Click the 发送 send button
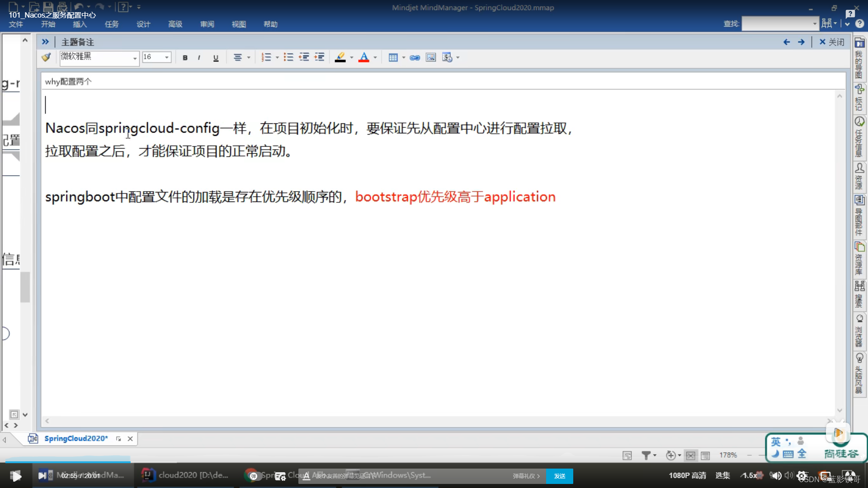868x488 pixels. 560,476
